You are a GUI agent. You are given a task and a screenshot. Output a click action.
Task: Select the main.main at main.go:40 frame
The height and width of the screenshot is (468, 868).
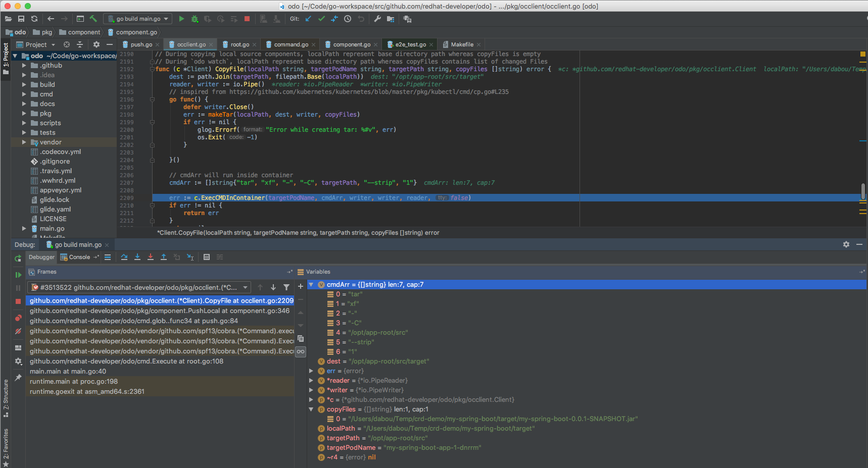(x=160, y=371)
